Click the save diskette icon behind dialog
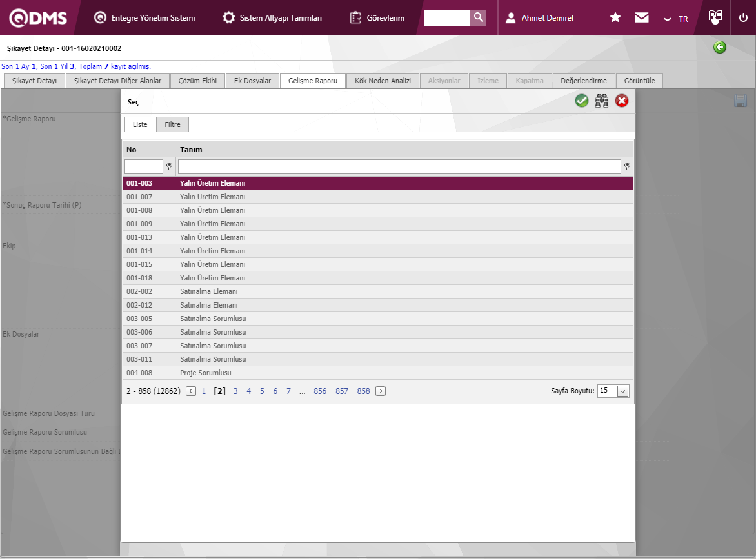The width and height of the screenshot is (756, 559). [741, 101]
